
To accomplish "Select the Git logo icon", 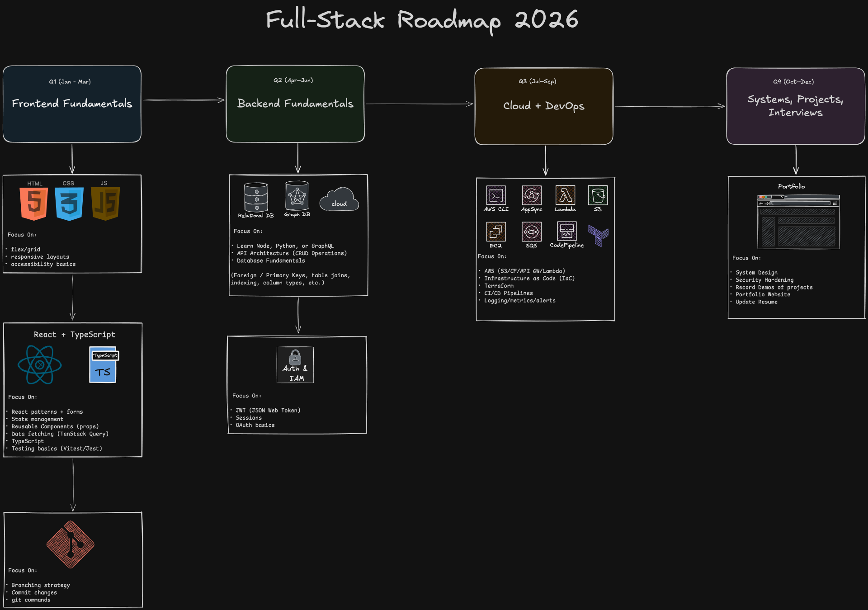I will pos(71,544).
